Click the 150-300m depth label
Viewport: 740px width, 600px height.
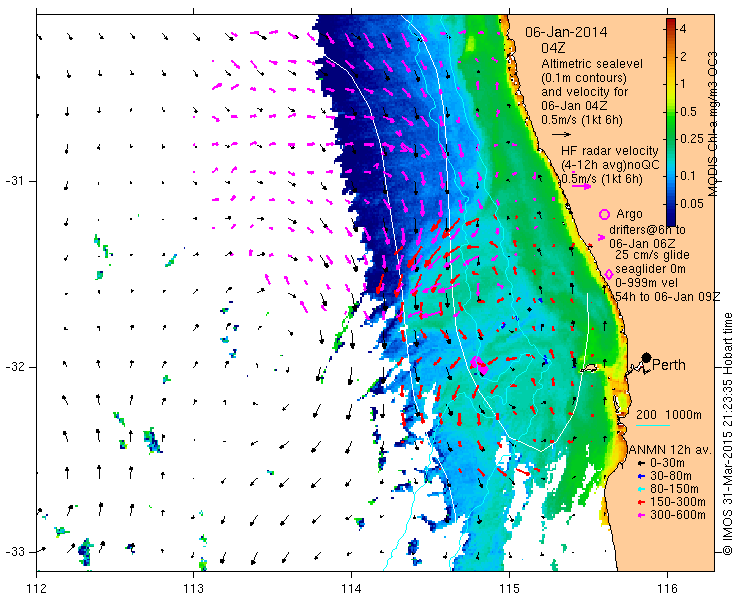678,502
